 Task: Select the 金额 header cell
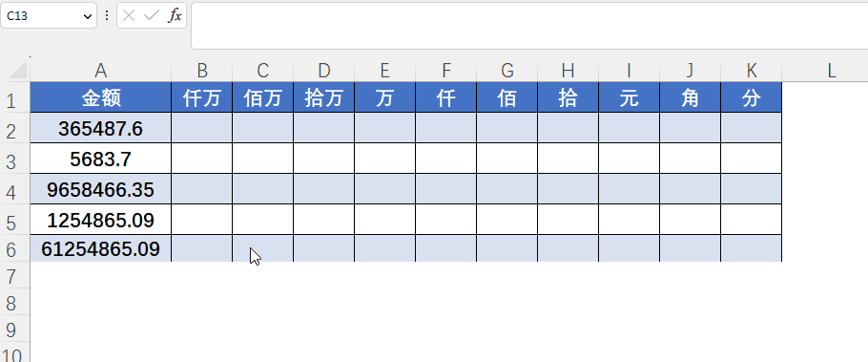(101, 97)
